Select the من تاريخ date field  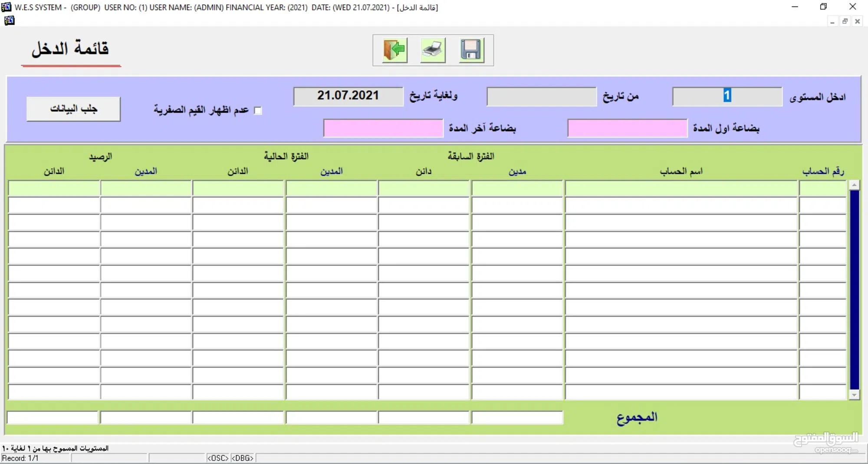tap(541, 96)
